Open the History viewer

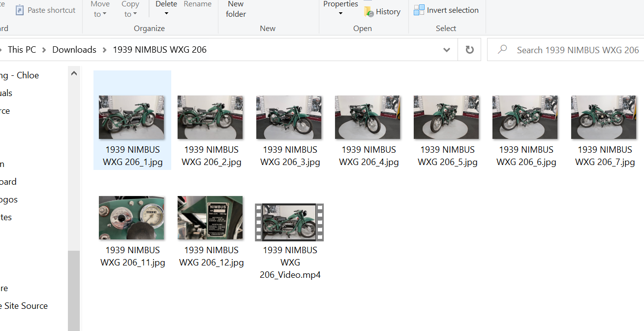point(383,11)
